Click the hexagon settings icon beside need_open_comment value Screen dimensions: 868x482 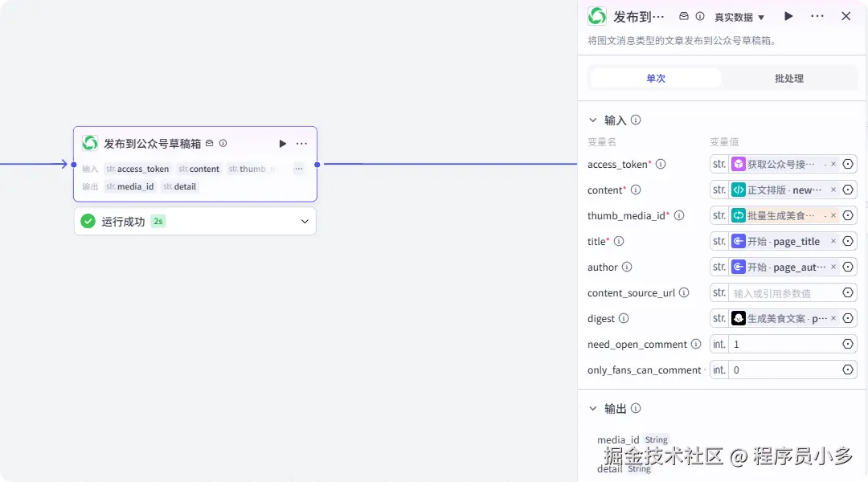[x=848, y=344]
